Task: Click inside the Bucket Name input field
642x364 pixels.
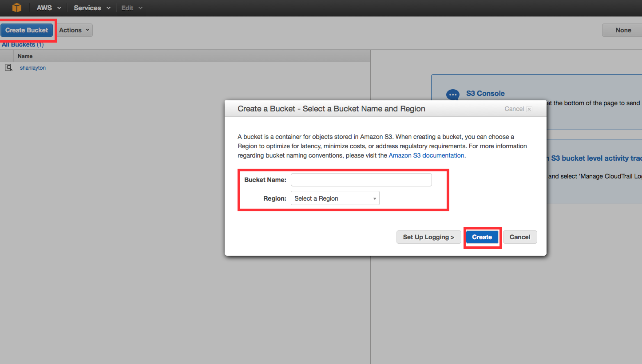Action: point(361,179)
